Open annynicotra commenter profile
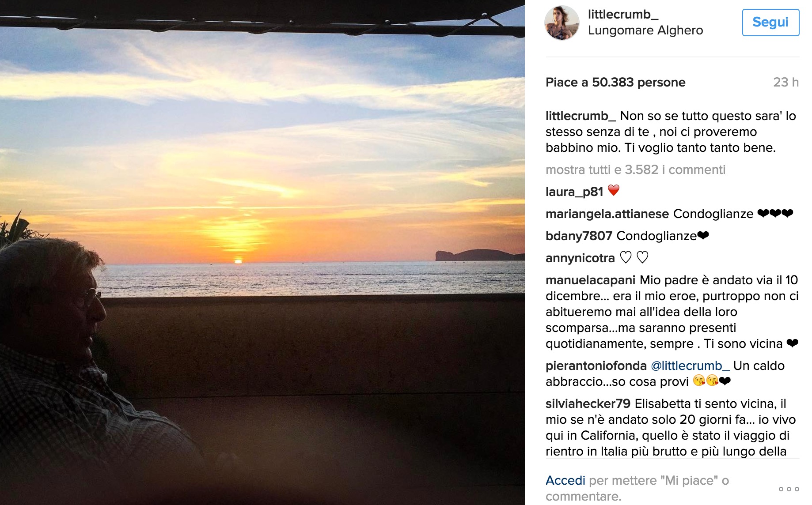 [580, 258]
